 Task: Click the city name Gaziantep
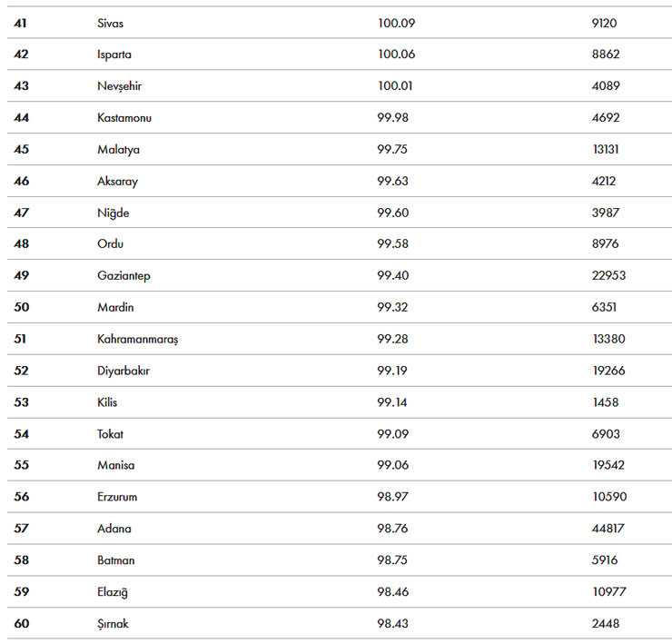(x=124, y=275)
